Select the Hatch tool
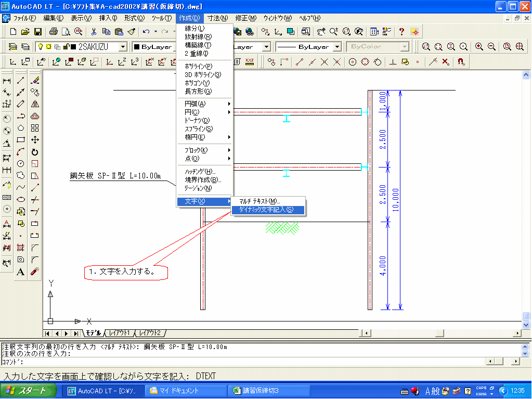 (x=21, y=248)
